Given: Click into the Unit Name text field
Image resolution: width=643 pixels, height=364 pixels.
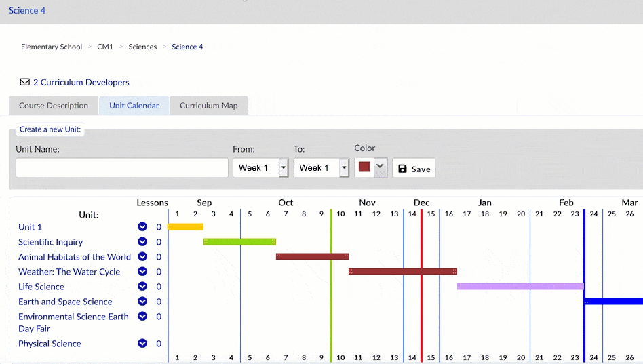Looking at the screenshot, I should click(122, 168).
